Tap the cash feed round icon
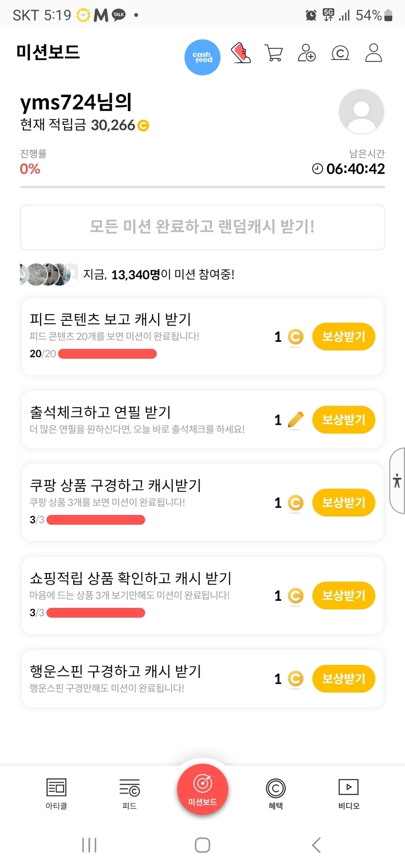Screen dimensions: 405x868 tap(202, 57)
